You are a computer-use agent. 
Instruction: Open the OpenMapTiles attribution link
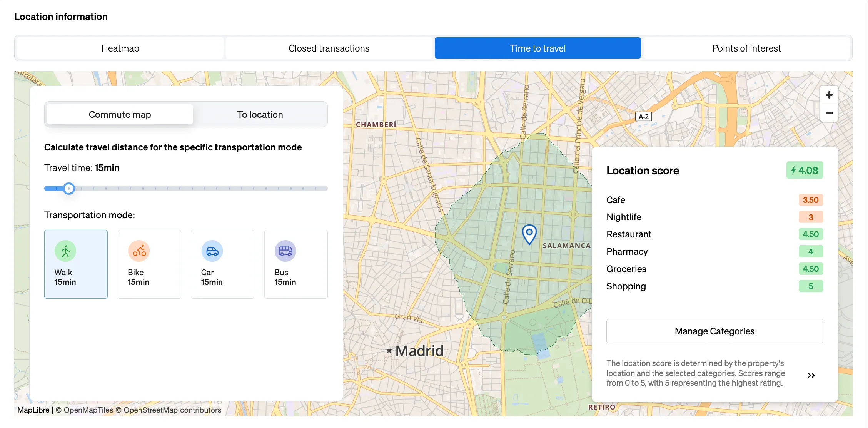pos(85,410)
